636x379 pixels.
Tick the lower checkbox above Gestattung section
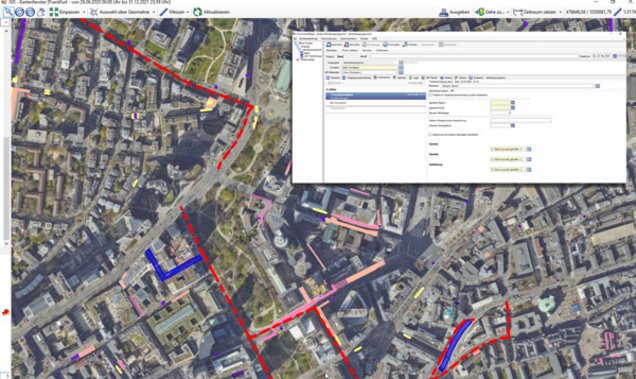pos(430,134)
